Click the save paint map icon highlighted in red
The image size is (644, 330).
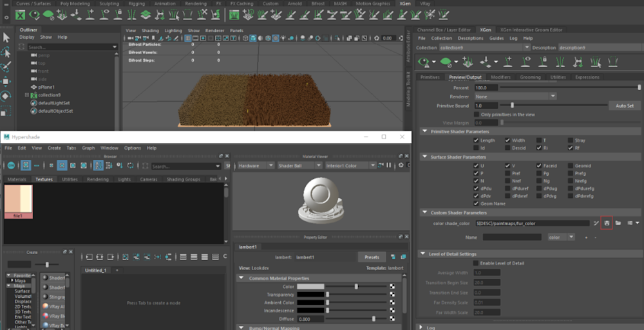pyautogui.click(x=606, y=223)
